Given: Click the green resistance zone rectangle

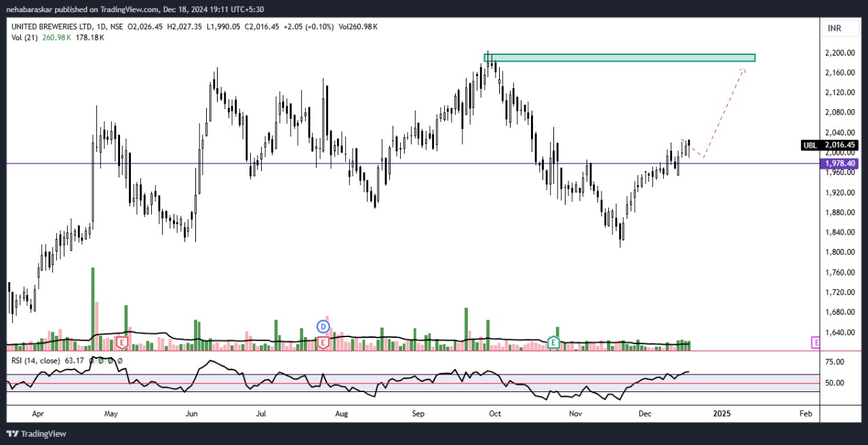Looking at the screenshot, I should point(619,58).
